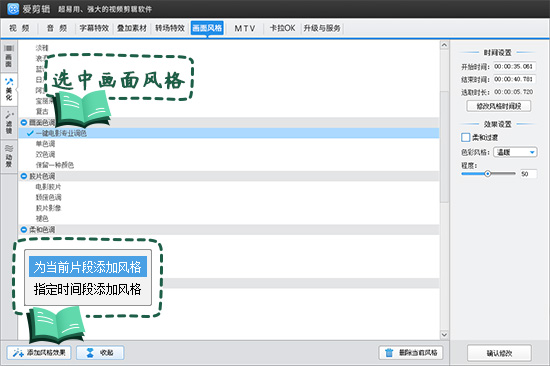Screen dimensions: 550x366
Task: Choose 指定时间段添加风格 menu option
Action: tap(88, 289)
